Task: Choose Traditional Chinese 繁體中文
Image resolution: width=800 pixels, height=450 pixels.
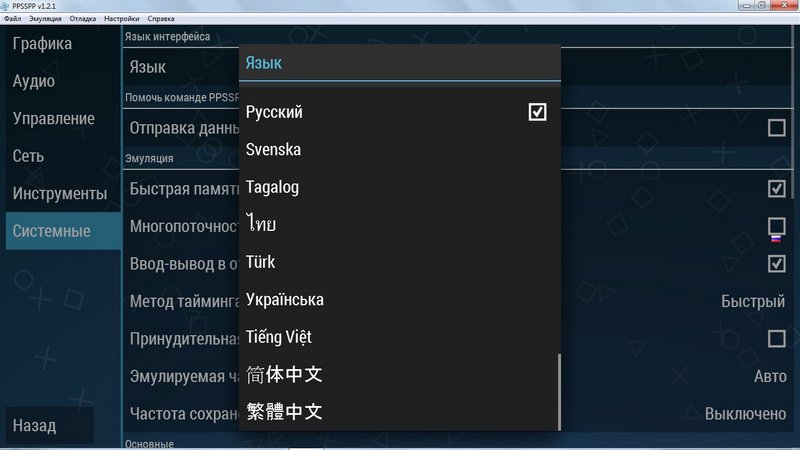Action: click(x=399, y=412)
